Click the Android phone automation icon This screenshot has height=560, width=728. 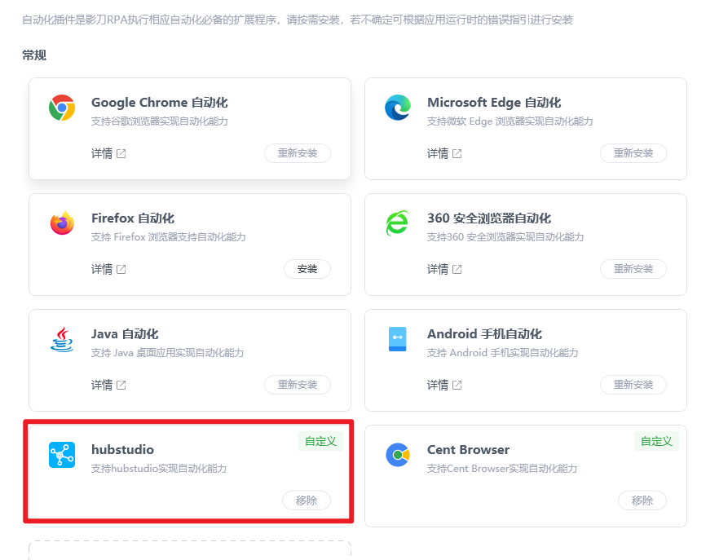(398, 339)
